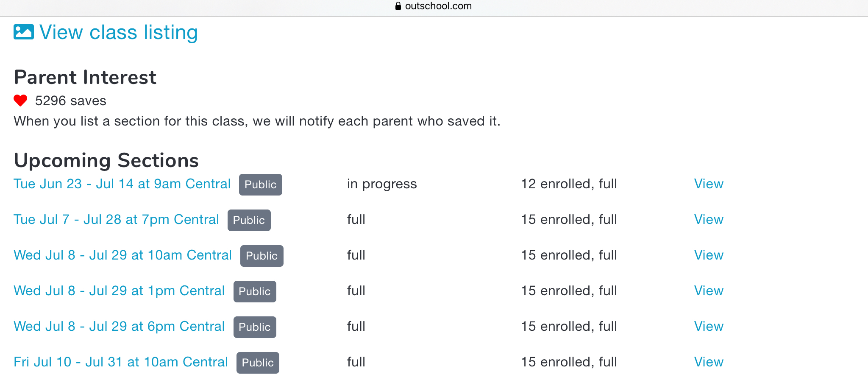This screenshot has height=380, width=868.
Task: Click Public badge on Fri Jul 10 section
Action: click(x=258, y=363)
